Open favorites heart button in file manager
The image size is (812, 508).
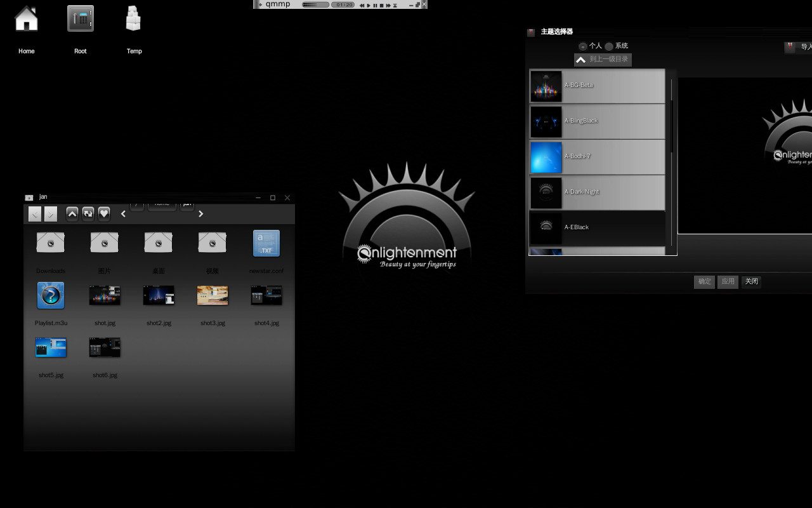click(104, 214)
